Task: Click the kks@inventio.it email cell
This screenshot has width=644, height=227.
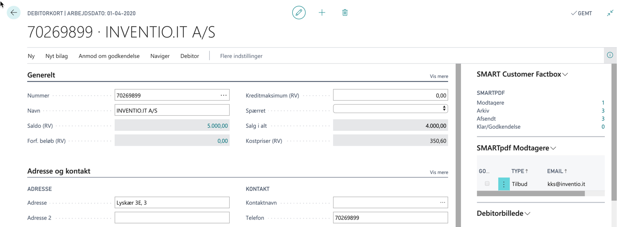Action: point(566,184)
